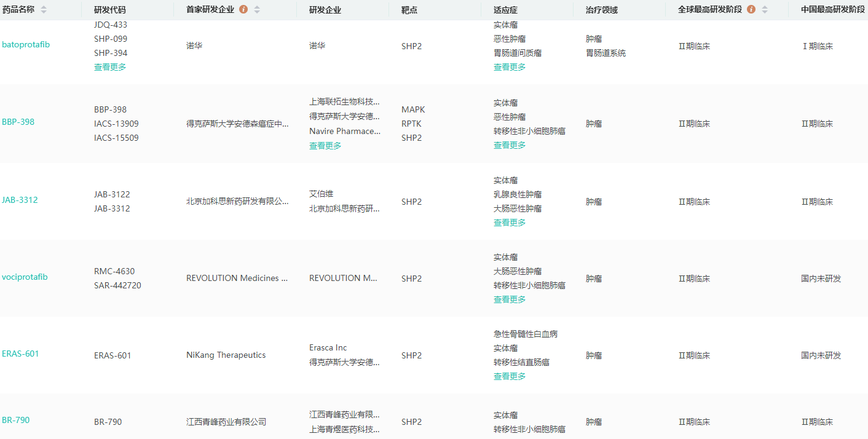
Task: Click 国内未研发 status in vociprotafib row
Action: (821, 279)
